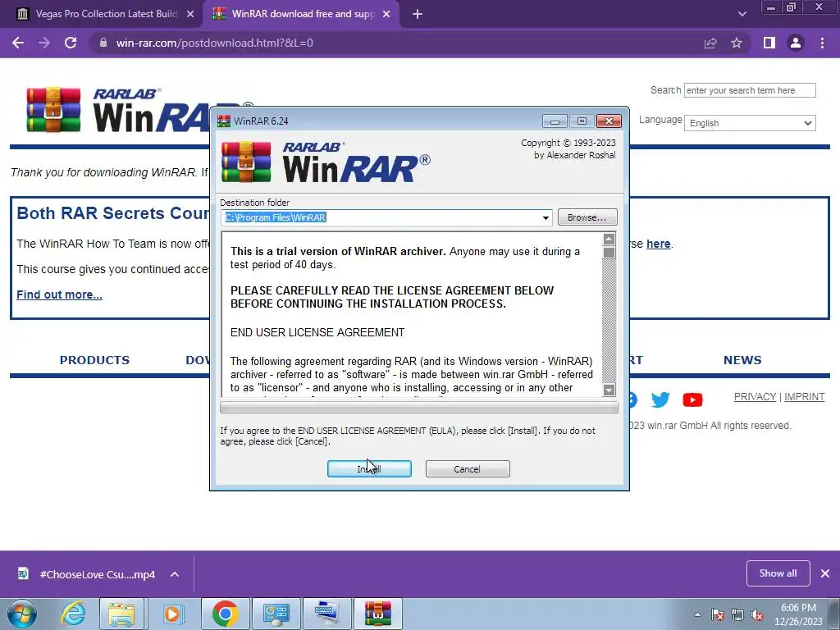Open a new browser tab
The width and height of the screenshot is (840, 630).
[x=418, y=14]
